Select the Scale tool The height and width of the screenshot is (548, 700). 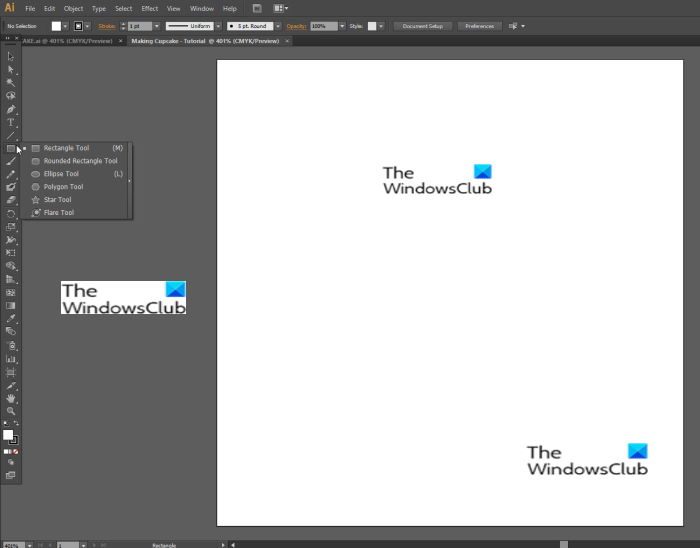coord(11,227)
